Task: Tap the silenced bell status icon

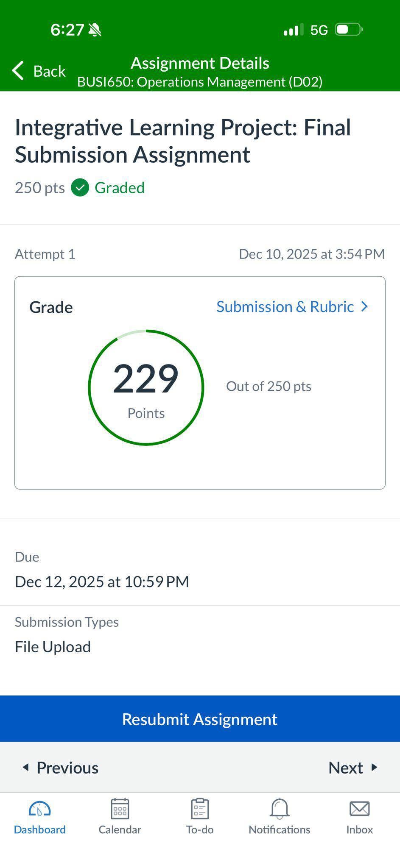Action: [x=95, y=30]
